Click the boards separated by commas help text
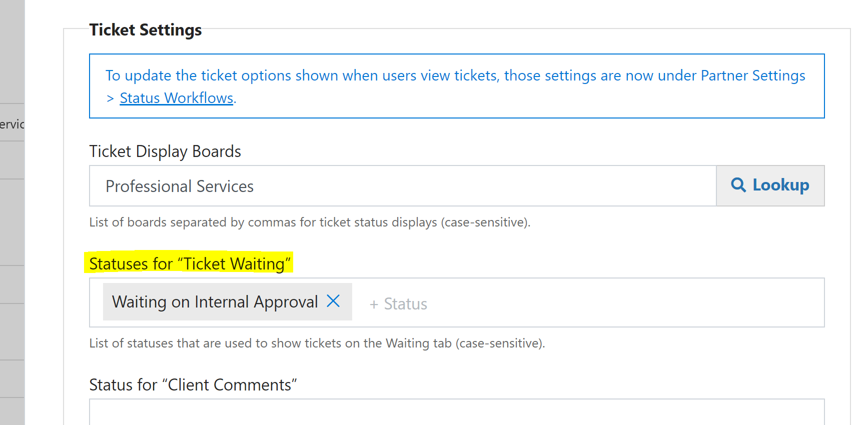Screen dimensions: 868x425 pyautogui.click(x=310, y=222)
